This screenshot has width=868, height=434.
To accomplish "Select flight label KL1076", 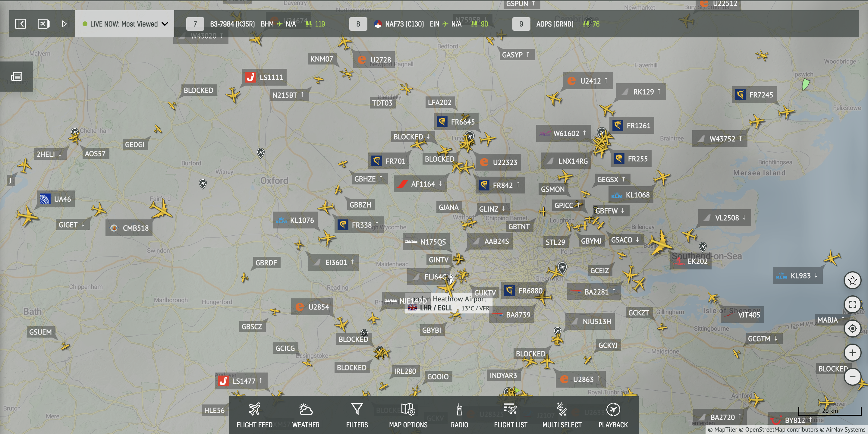I will pos(295,220).
